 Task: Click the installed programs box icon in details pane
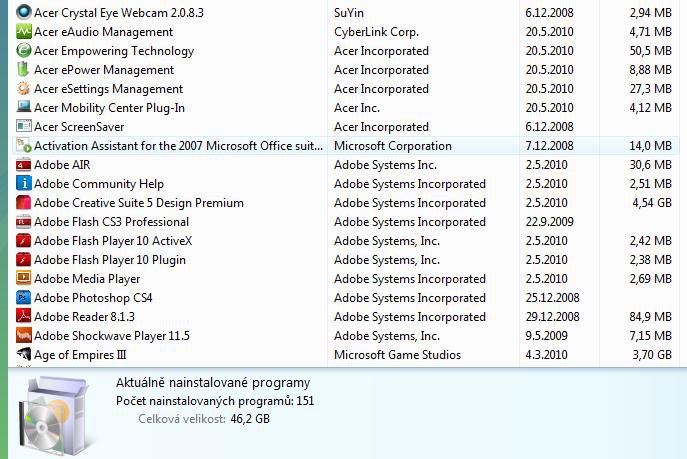click(x=55, y=415)
